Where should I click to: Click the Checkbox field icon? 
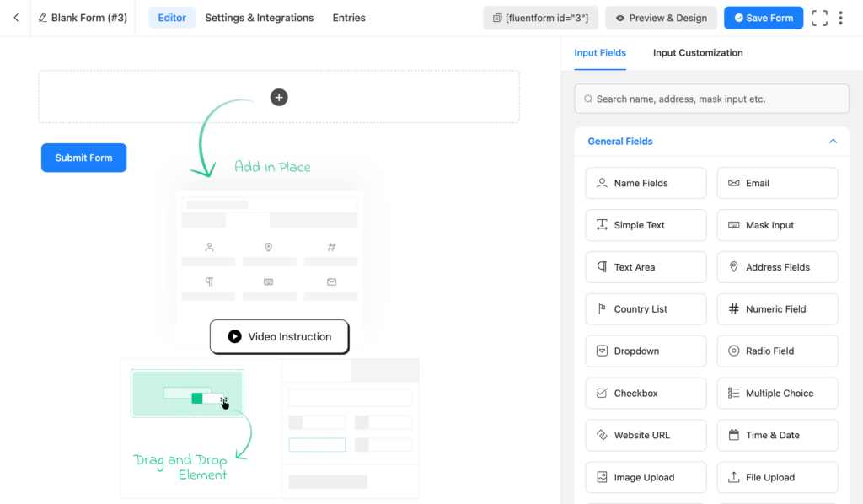[x=602, y=393]
